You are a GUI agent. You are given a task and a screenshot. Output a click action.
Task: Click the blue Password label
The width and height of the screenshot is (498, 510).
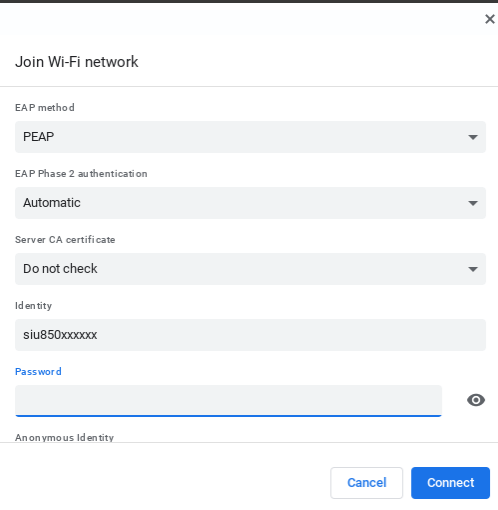(x=38, y=372)
